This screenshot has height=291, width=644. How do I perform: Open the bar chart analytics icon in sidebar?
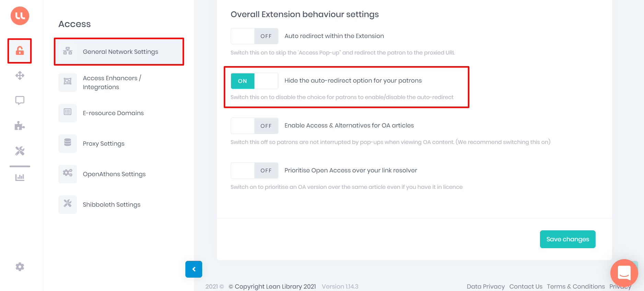click(x=20, y=177)
